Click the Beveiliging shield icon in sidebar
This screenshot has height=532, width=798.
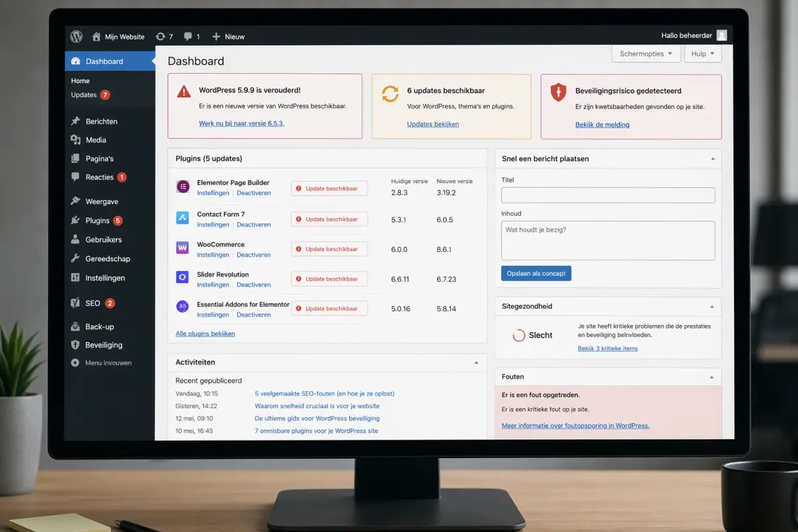coord(75,345)
